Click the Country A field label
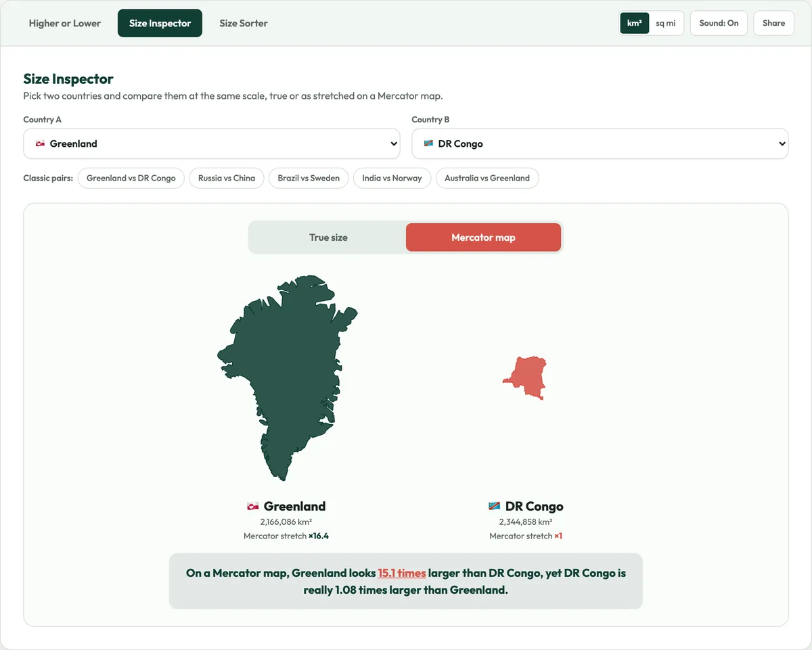Screen dimensions: 812x650 (x=43, y=119)
